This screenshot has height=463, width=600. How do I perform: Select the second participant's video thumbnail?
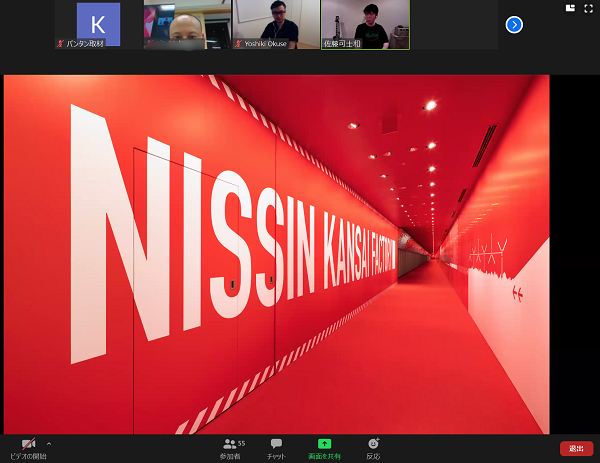coord(187,23)
